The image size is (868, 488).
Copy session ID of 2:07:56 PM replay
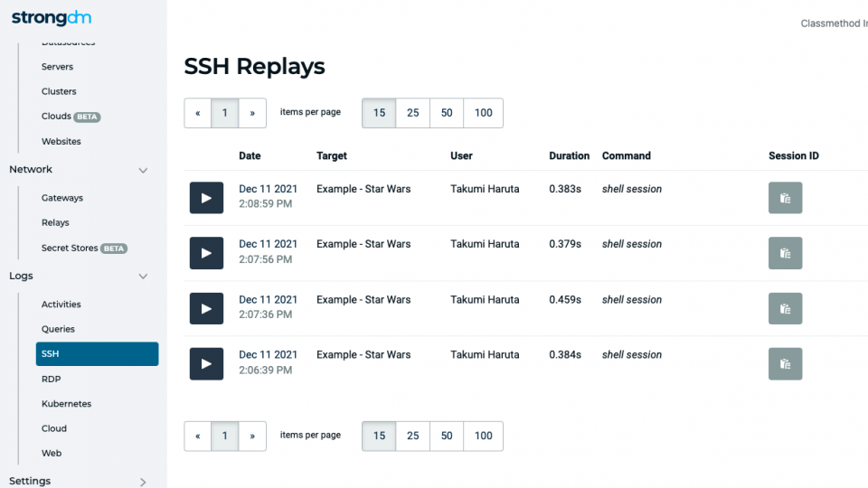coord(785,253)
